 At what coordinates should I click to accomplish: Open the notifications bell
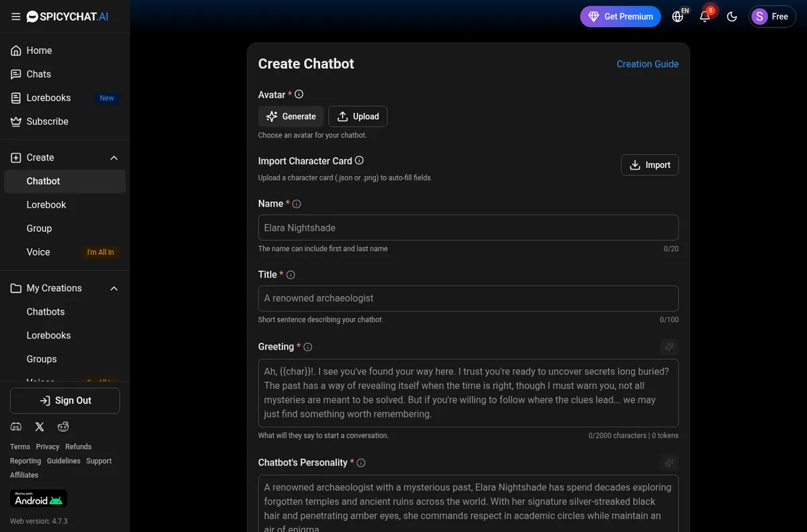705,16
